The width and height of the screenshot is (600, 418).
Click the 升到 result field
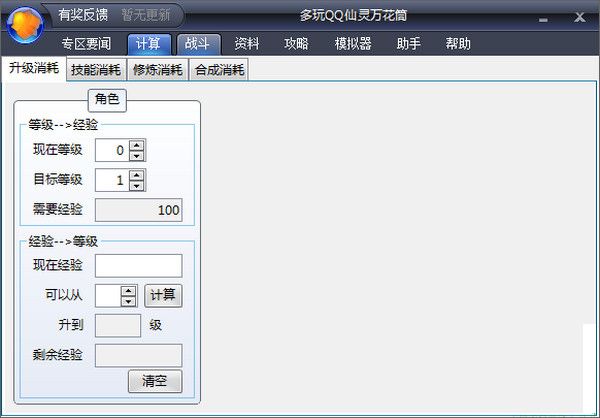[118, 326]
